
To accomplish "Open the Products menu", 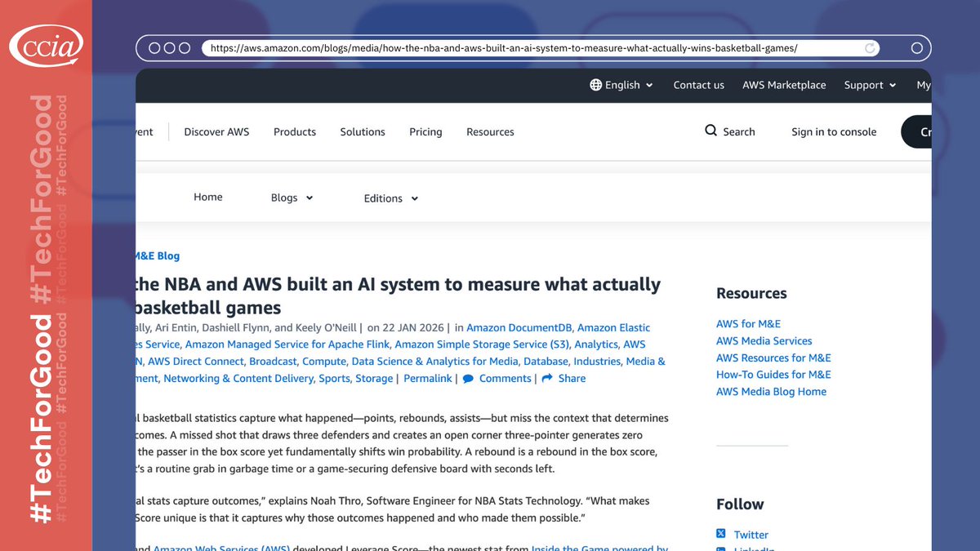I will [295, 131].
